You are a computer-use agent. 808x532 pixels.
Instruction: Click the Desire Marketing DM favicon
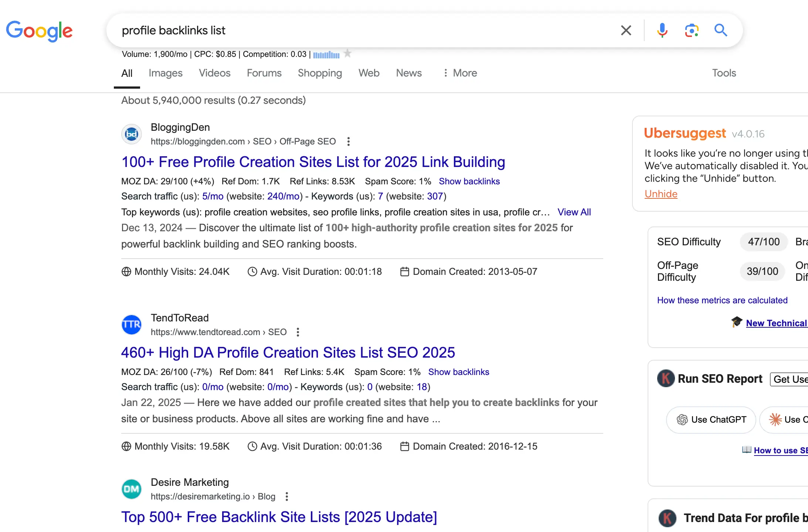[x=132, y=489]
